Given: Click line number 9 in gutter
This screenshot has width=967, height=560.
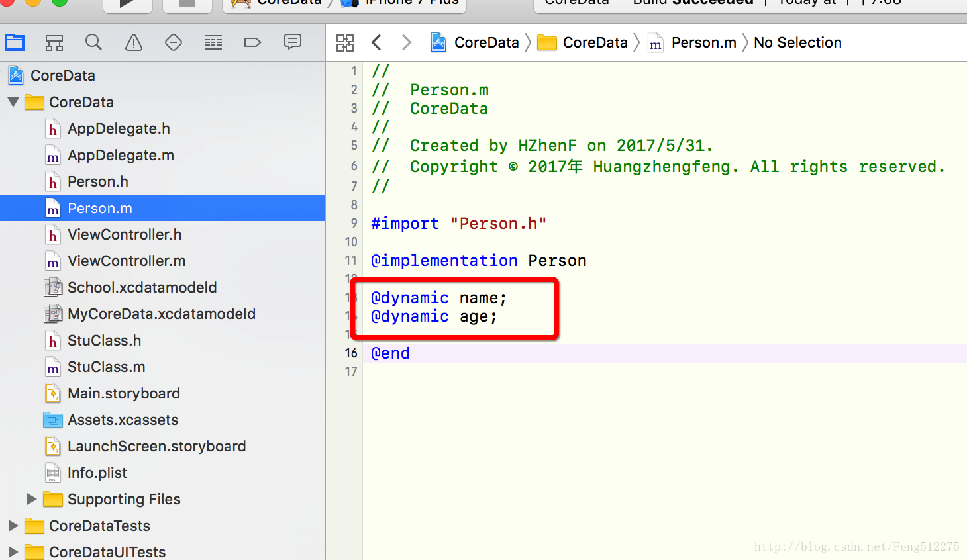Looking at the screenshot, I should (x=354, y=224).
